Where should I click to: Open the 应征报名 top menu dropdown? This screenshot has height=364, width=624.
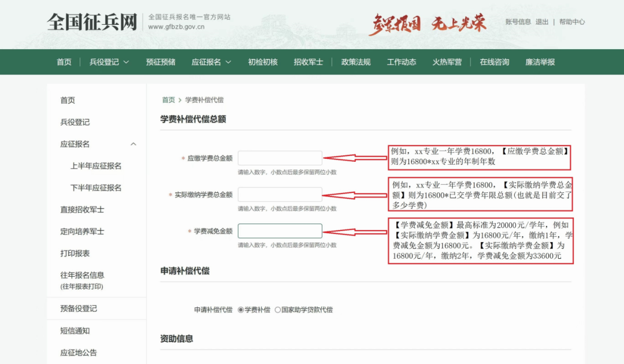(211, 62)
